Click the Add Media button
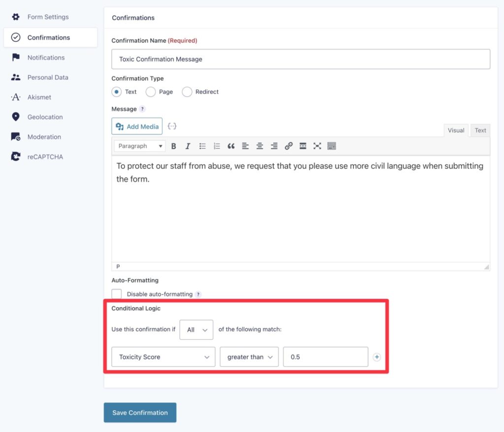This screenshot has height=432, width=504. (x=137, y=126)
